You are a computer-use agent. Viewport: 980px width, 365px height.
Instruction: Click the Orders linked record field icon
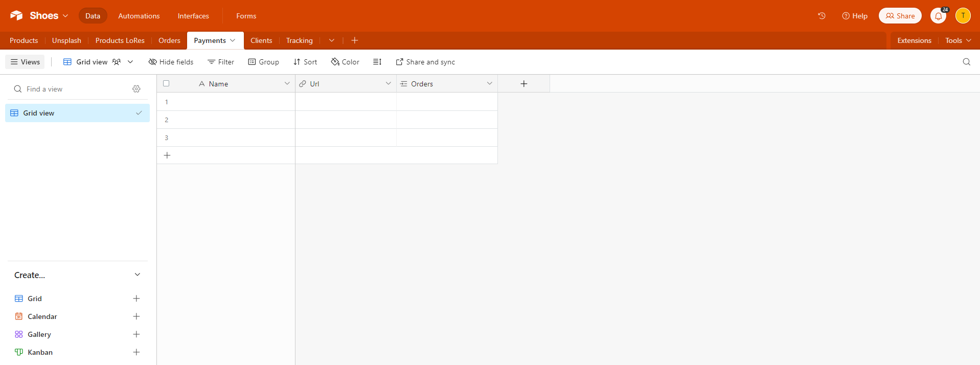point(404,84)
